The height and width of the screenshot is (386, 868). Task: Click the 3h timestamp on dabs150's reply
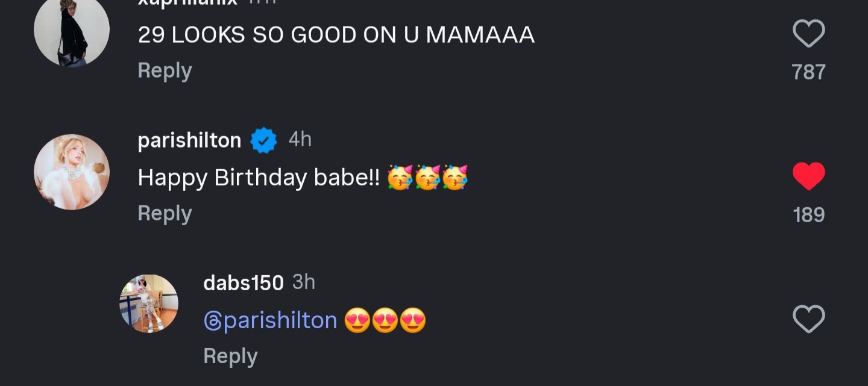pos(304,282)
